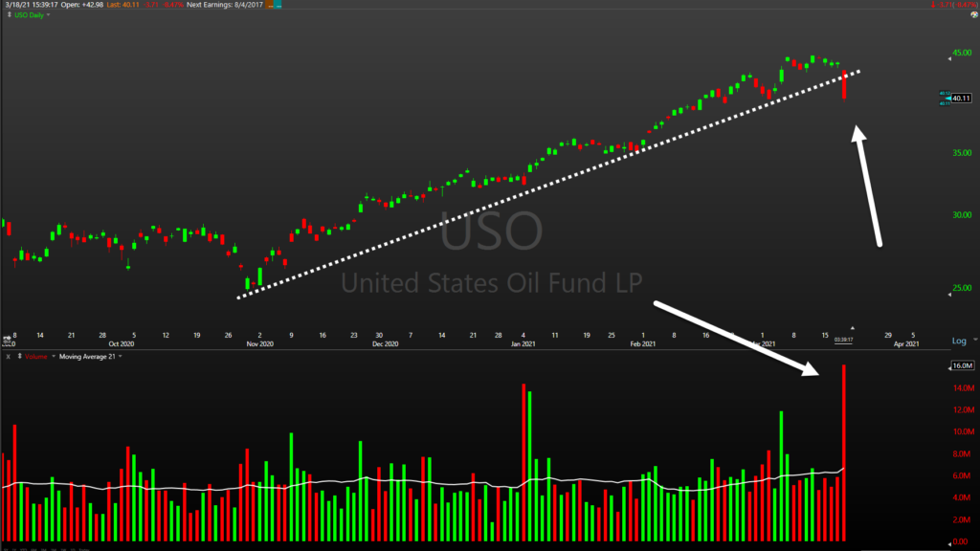Toggle the Log price scale setting

pyautogui.click(x=959, y=341)
